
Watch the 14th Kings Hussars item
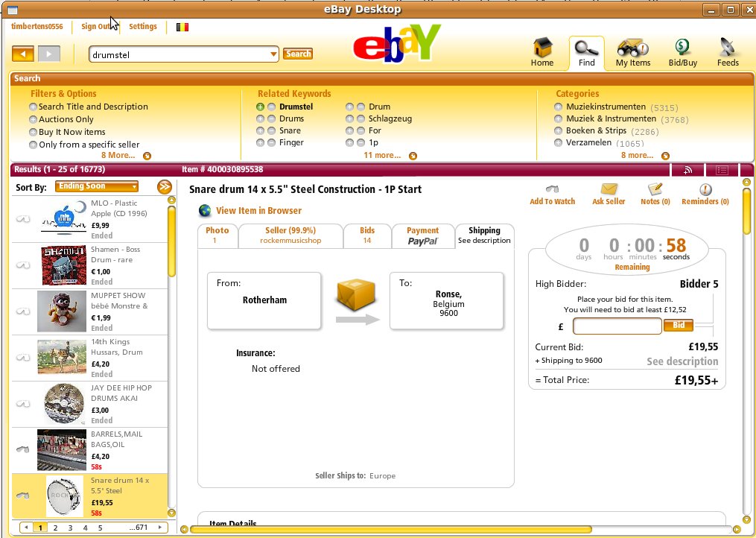[22, 358]
